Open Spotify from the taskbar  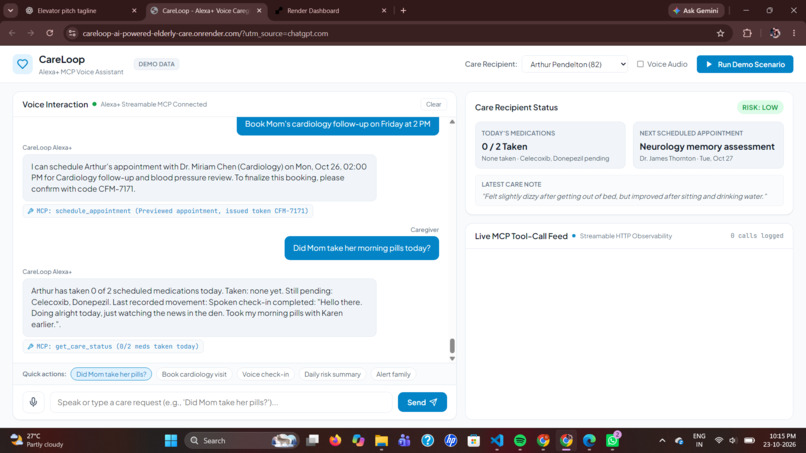tap(520, 441)
